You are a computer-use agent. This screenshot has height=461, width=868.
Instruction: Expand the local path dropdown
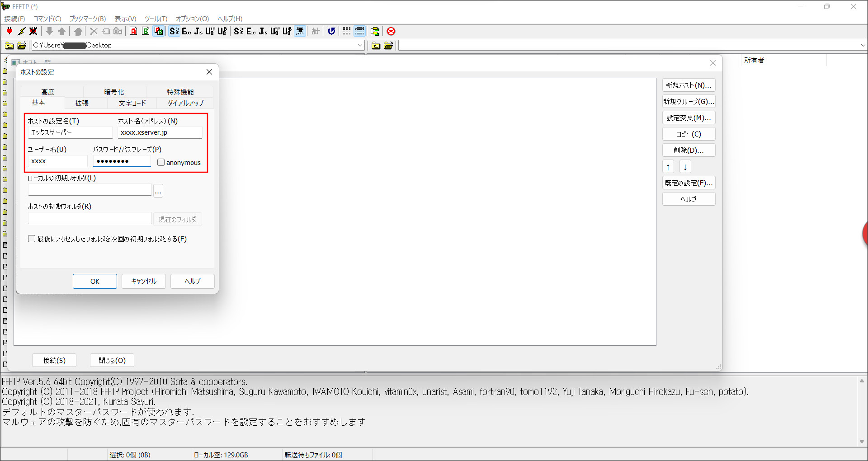click(360, 45)
